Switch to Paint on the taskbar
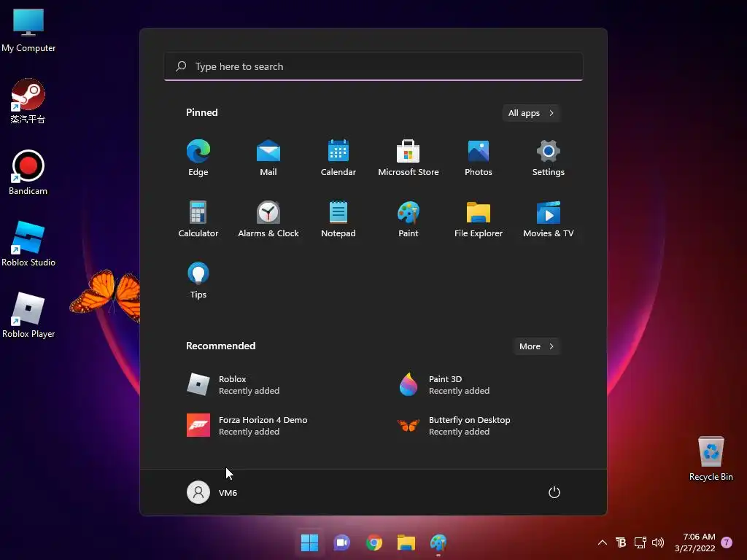The height and width of the screenshot is (560, 747). 438,542
